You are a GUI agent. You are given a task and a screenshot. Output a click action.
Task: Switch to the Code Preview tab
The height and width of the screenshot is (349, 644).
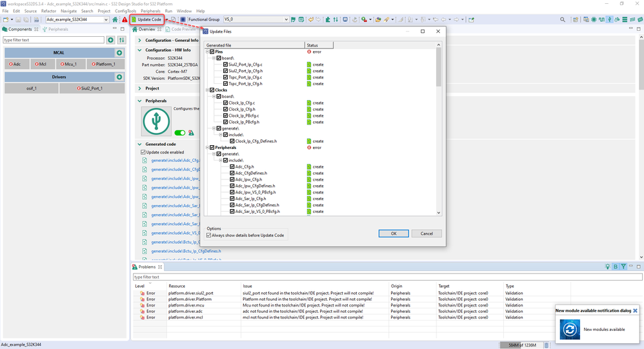coord(181,29)
